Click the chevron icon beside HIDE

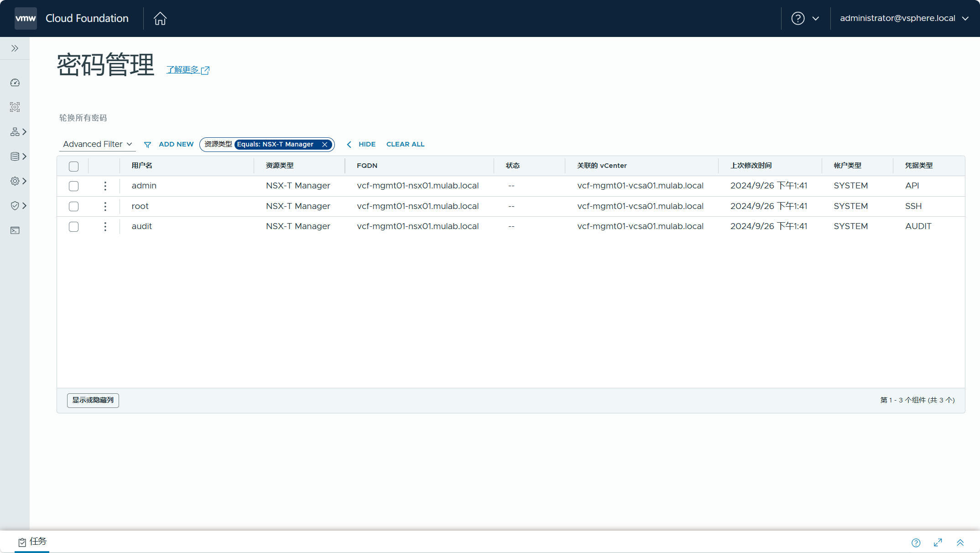[349, 145]
